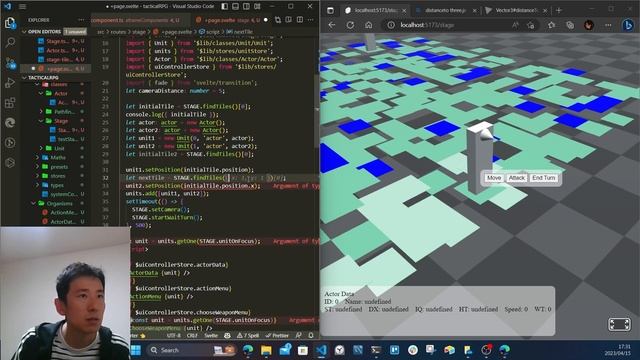
Task: Click the Home icon in Edge toolbar
Action: pyautogui.click(x=369, y=25)
